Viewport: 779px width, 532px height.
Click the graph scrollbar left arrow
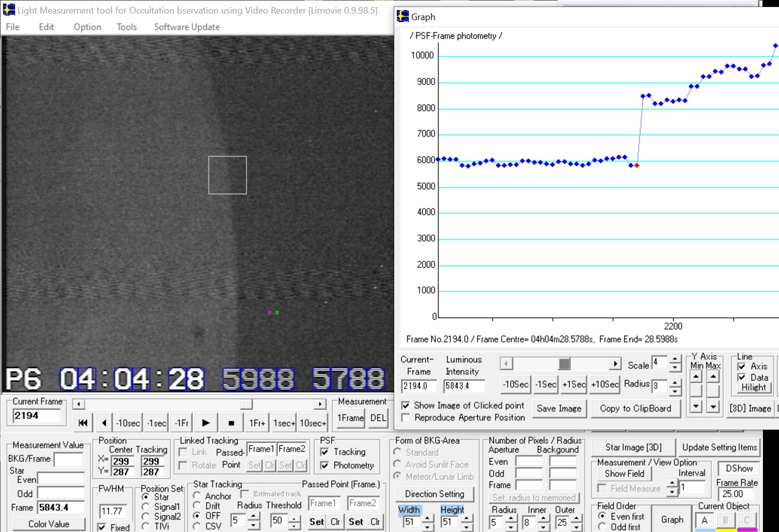(506, 364)
